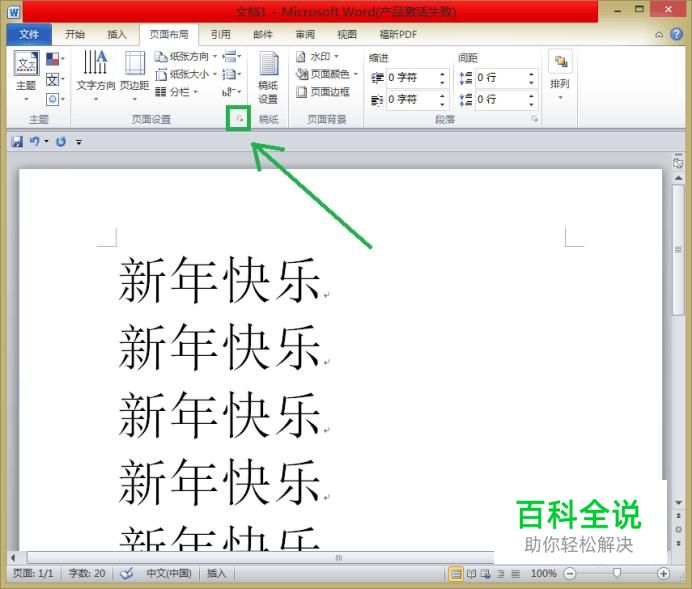Screen dimensions: 692x589
Task: Open undo history dropdown arrow
Action: [46, 142]
